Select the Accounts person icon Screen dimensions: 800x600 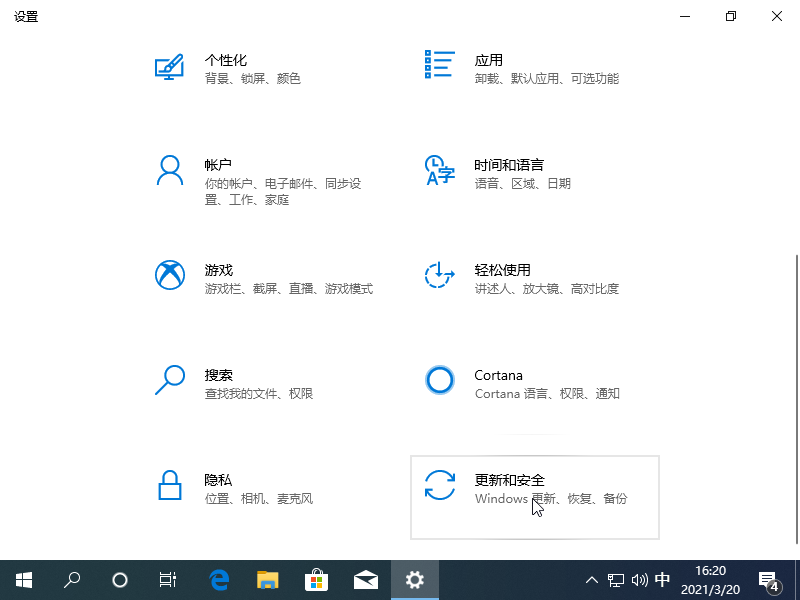coord(169,170)
